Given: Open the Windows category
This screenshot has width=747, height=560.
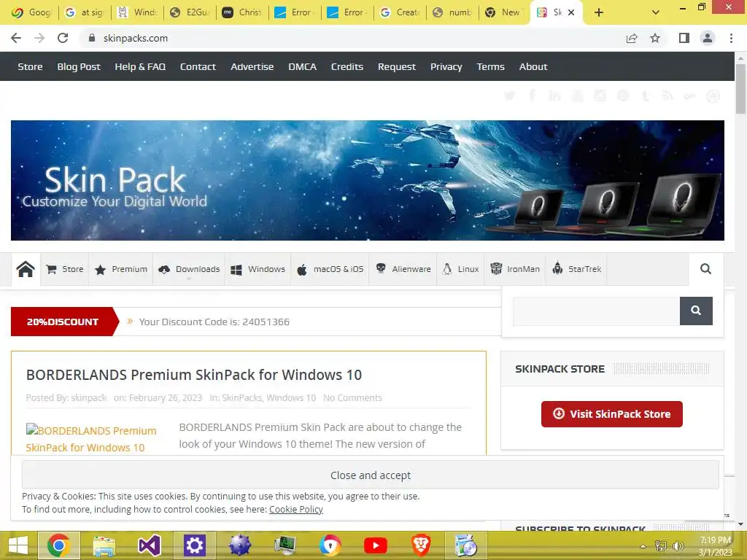Looking at the screenshot, I should (x=258, y=269).
